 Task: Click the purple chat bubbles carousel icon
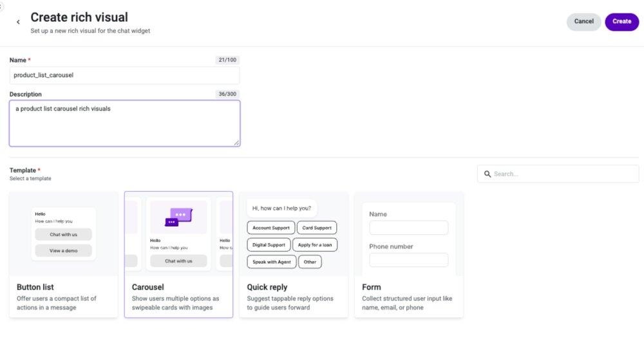(x=178, y=217)
